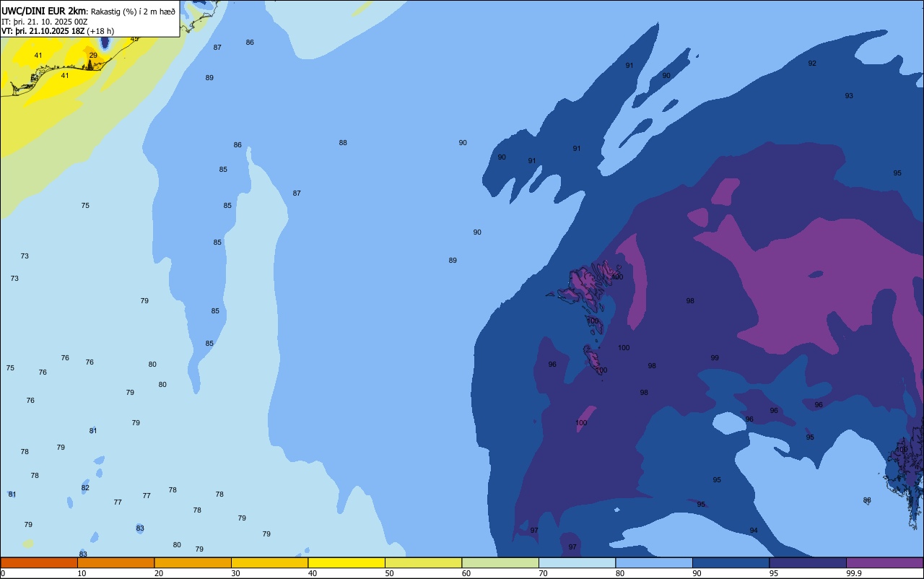Click the dark orange 0–10 legend swatch
The image size is (924, 579).
tap(39, 562)
